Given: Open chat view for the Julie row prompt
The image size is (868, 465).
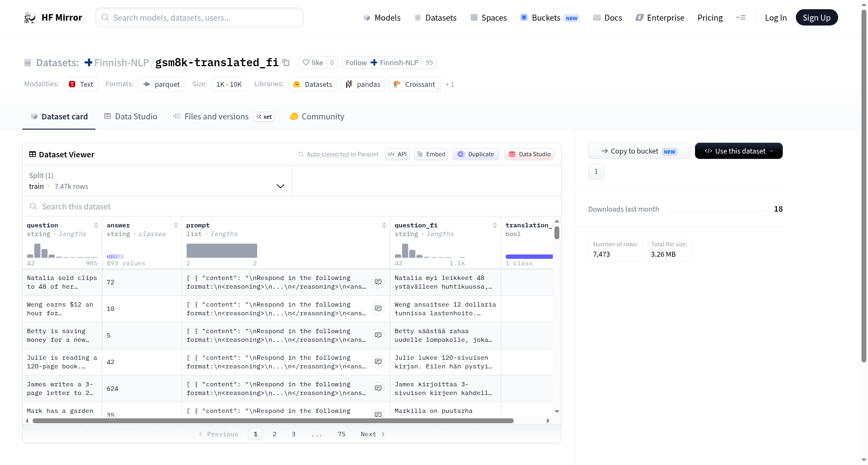Looking at the screenshot, I should (378, 362).
